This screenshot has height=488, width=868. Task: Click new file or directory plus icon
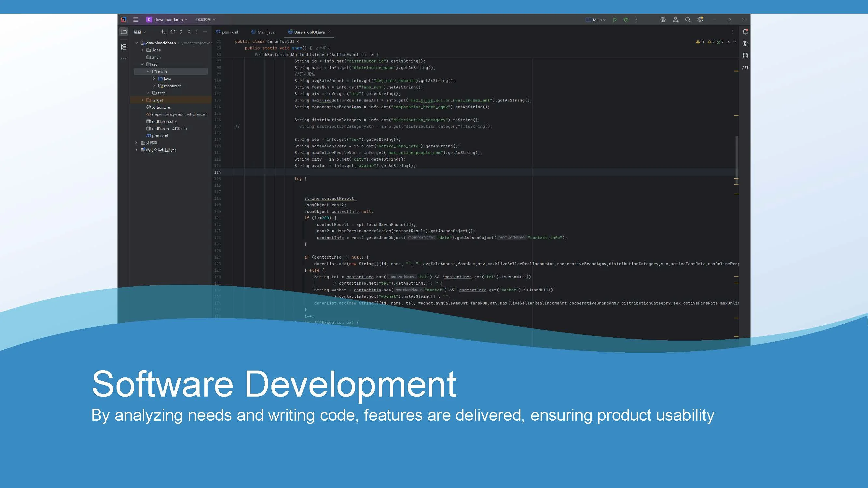point(163,32)
